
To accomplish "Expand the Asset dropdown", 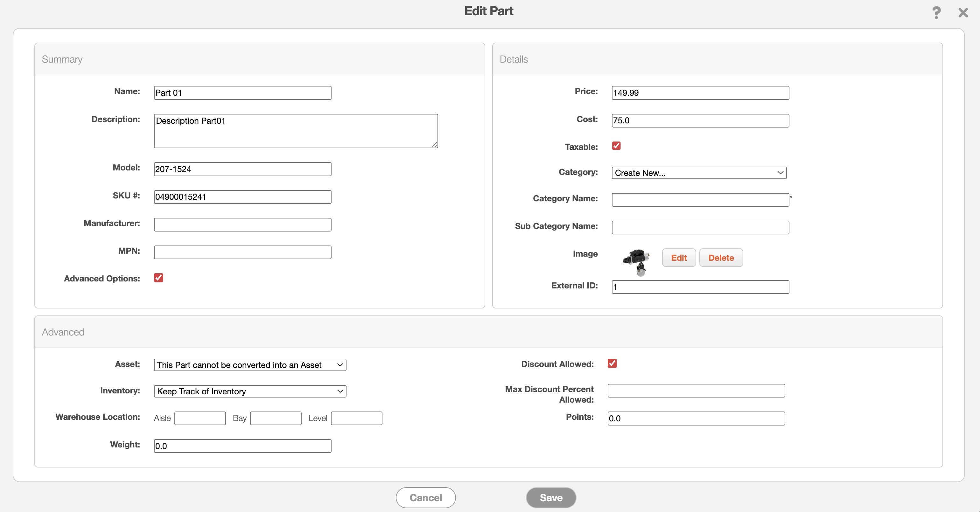I will (x=250, y=365).
